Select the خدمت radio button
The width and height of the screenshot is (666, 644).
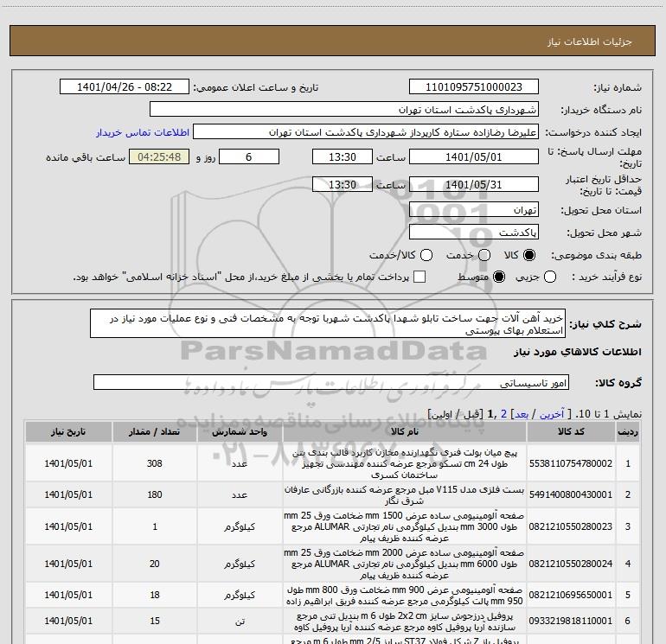coord(484,255)
